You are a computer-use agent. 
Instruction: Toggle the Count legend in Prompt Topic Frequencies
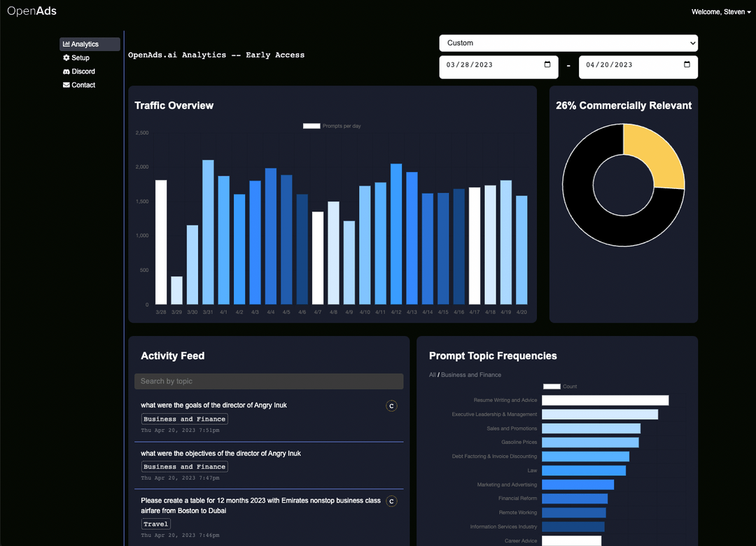[x=551, y=386]
